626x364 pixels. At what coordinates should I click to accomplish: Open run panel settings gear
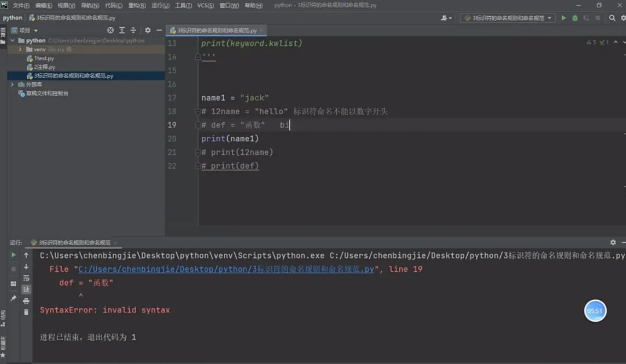(x=613, y=242)
